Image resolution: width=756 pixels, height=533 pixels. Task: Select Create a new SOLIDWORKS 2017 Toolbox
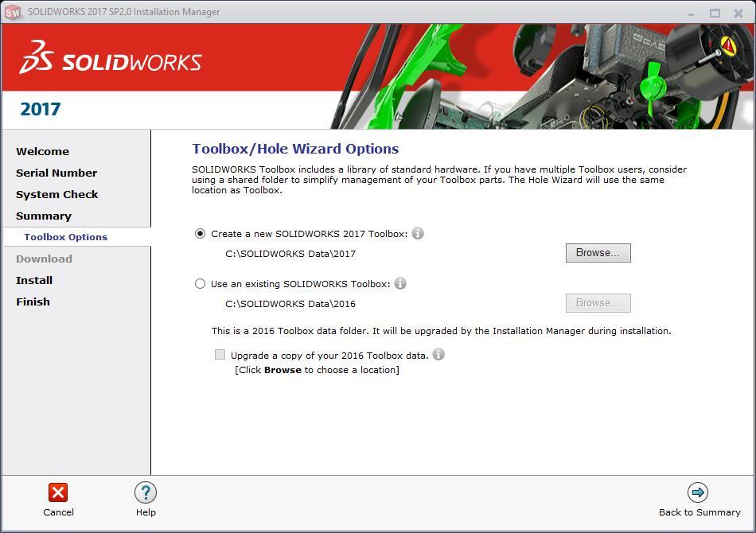(x=200, y=234)
